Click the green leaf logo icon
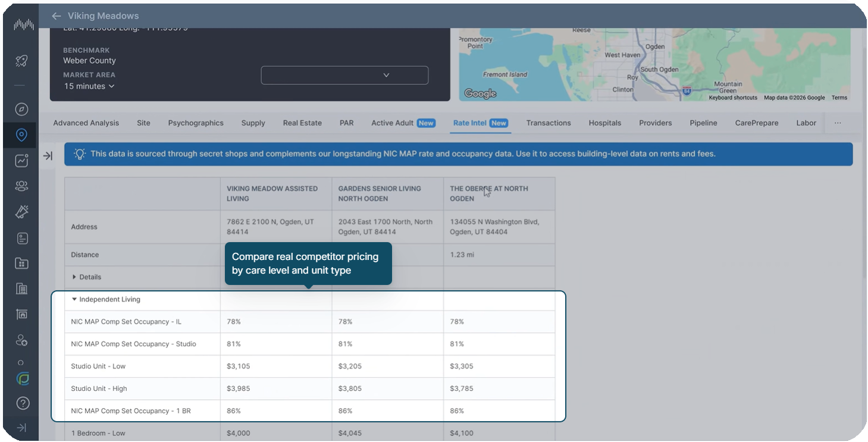868x442 pixels. tap(23, 379)
